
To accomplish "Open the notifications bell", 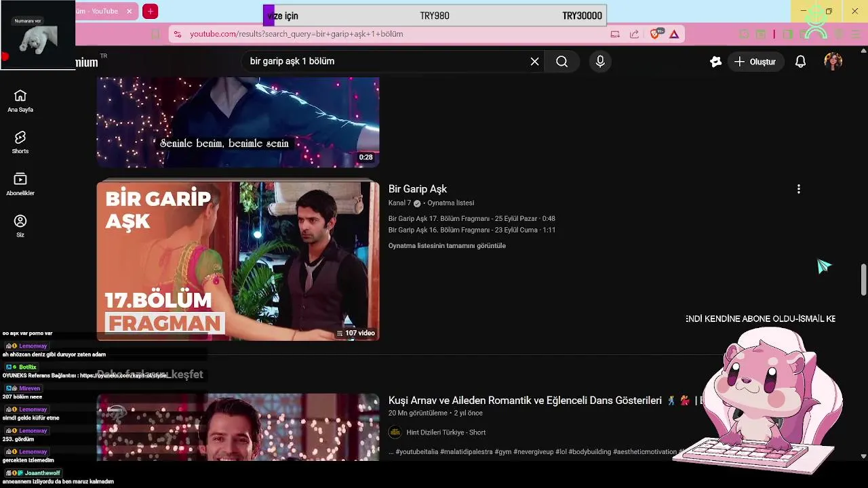I will click(x=800, y=62).
